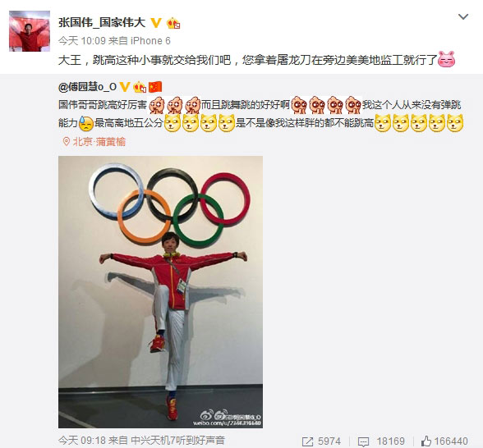Click the location pin icon
Image resolution: width=483 pixels, height=448 pixels.
pyautogui.click(x=66, y=141)
